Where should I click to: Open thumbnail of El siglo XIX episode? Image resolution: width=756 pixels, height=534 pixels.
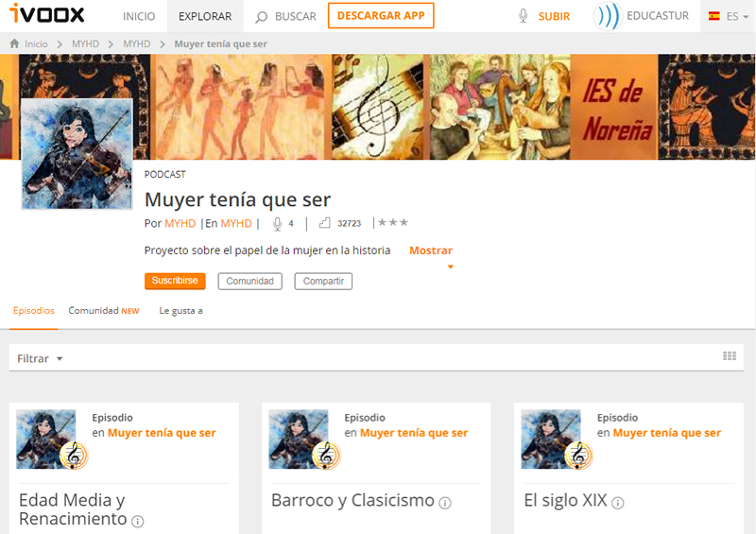[x=551, y=439]
